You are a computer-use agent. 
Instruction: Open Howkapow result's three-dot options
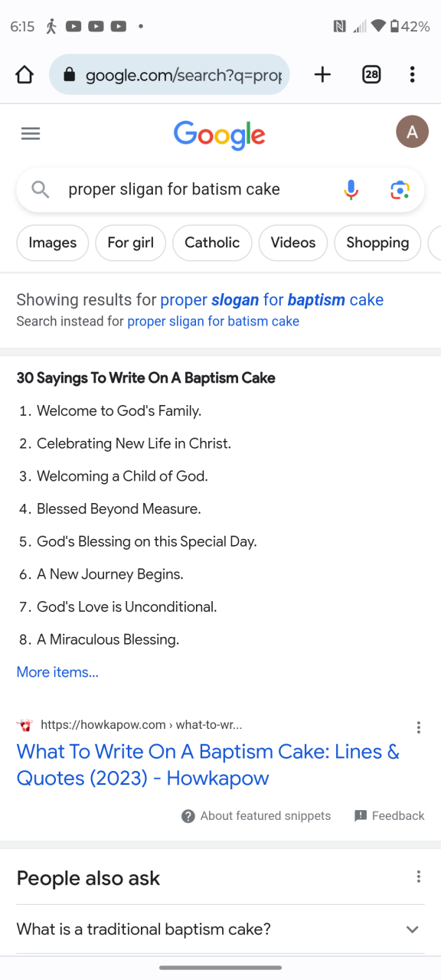pos(418,727)
